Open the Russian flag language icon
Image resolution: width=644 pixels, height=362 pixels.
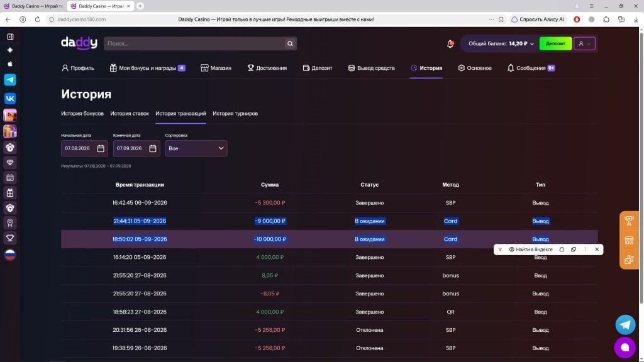coord(10,255)
